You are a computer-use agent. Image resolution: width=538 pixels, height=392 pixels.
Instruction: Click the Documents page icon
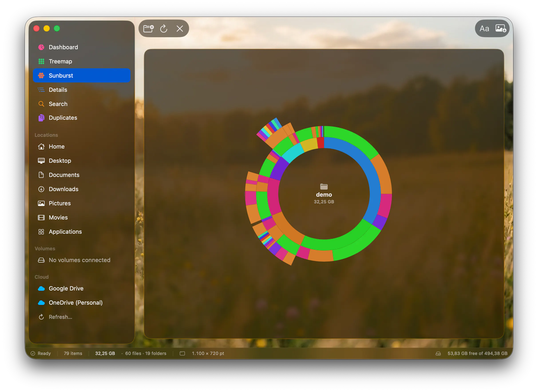coord(41,175)
